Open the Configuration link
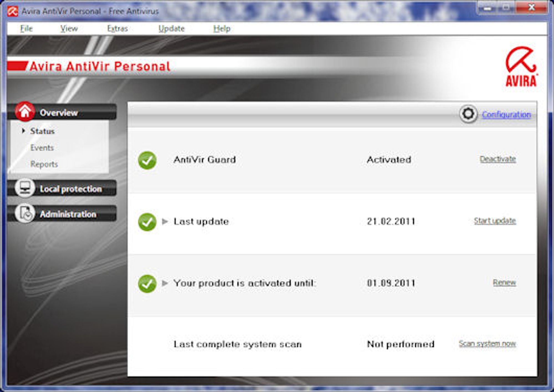Image resolution: width=554 pixels, height=392 pixels. pyautogui.click(x=506, y=114)
